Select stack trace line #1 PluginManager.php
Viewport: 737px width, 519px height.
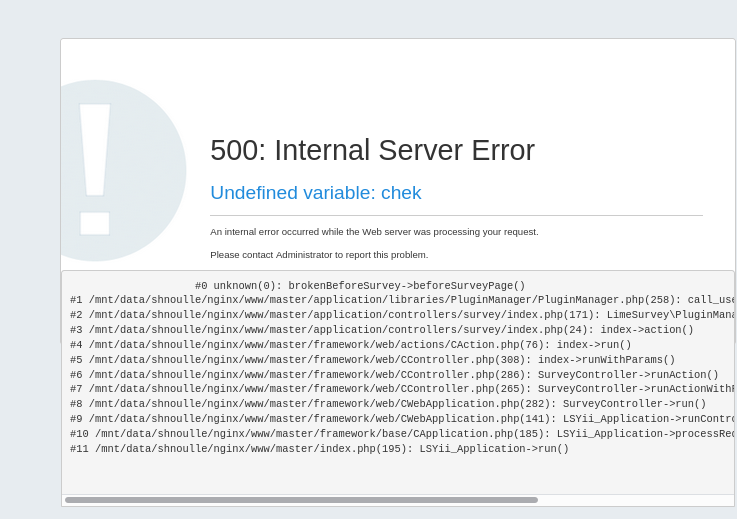point(400,300)
